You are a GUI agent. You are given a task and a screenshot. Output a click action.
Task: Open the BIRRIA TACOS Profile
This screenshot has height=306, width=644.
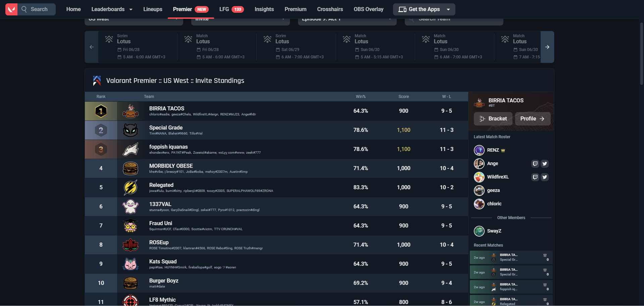533,119
